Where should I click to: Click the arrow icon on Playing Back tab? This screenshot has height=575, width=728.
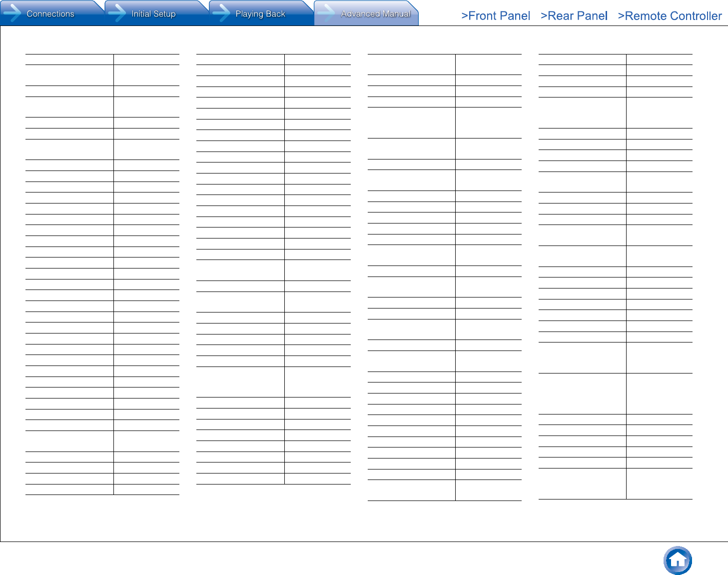coord(221,13)
